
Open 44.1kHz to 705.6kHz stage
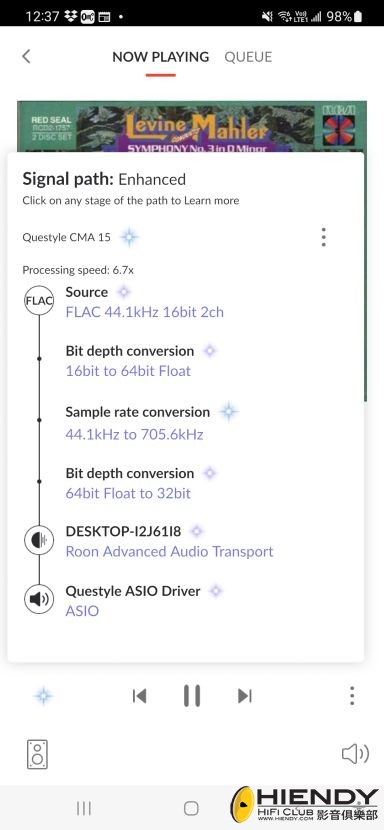[x=135, y=435]
